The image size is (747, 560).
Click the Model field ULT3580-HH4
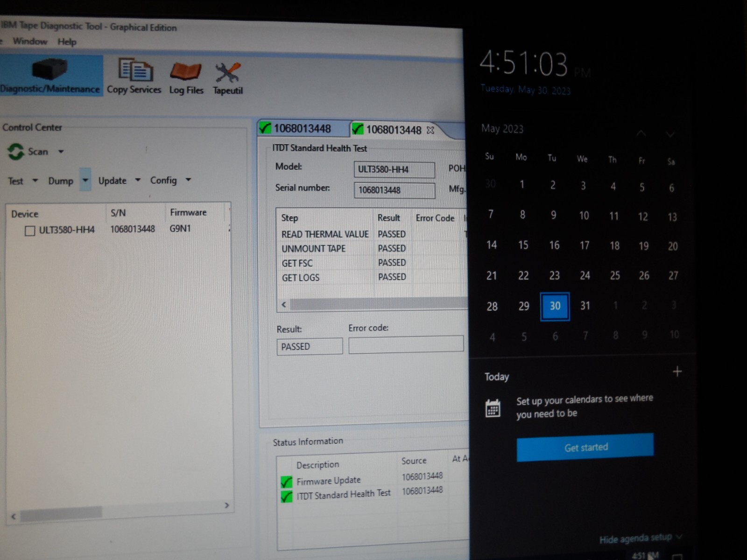395,169
